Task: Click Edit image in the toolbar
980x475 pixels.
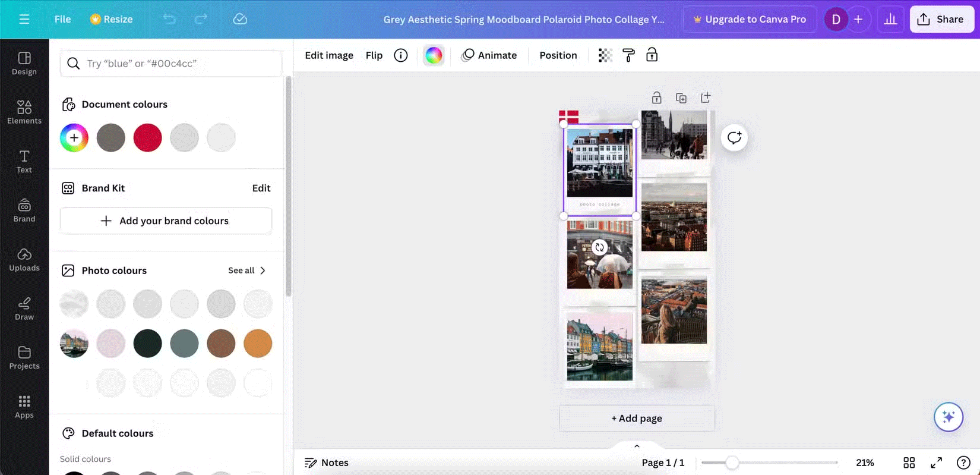Action: [329, 55]
